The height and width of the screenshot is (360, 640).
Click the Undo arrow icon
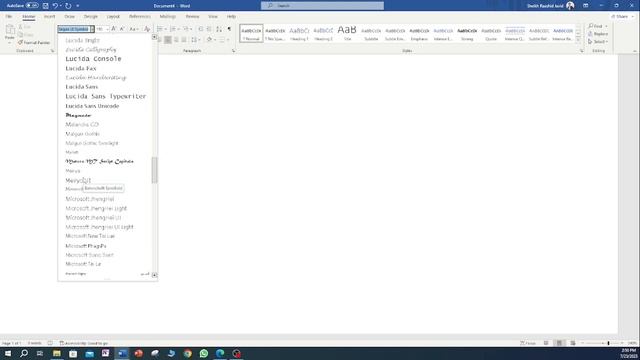tap(55, 6)
